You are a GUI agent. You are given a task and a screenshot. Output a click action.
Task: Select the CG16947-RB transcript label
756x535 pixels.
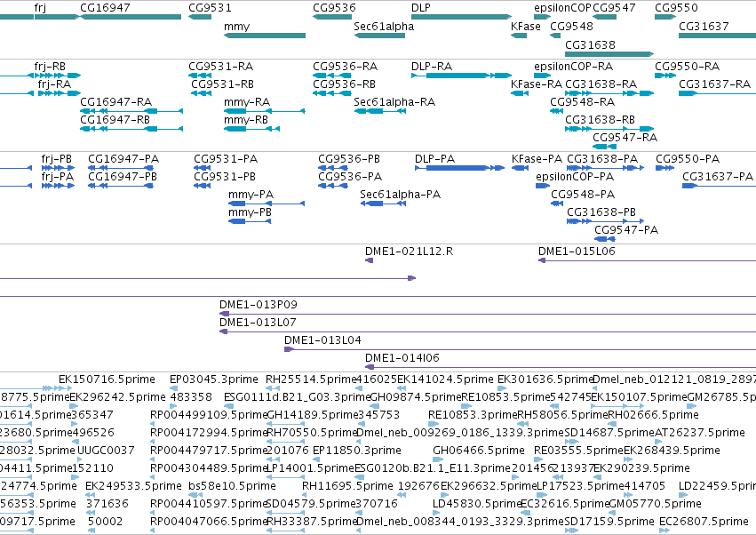pos(115,120)
